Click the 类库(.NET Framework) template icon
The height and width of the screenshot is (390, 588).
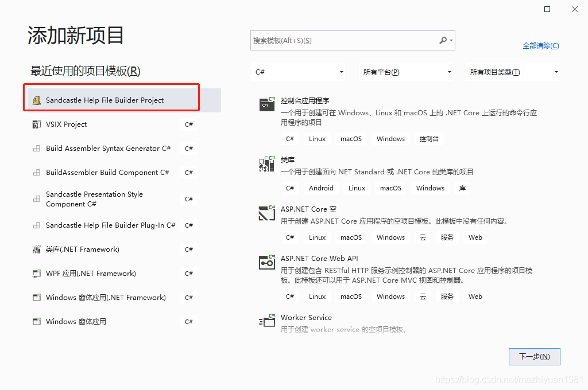click(36, 249)
